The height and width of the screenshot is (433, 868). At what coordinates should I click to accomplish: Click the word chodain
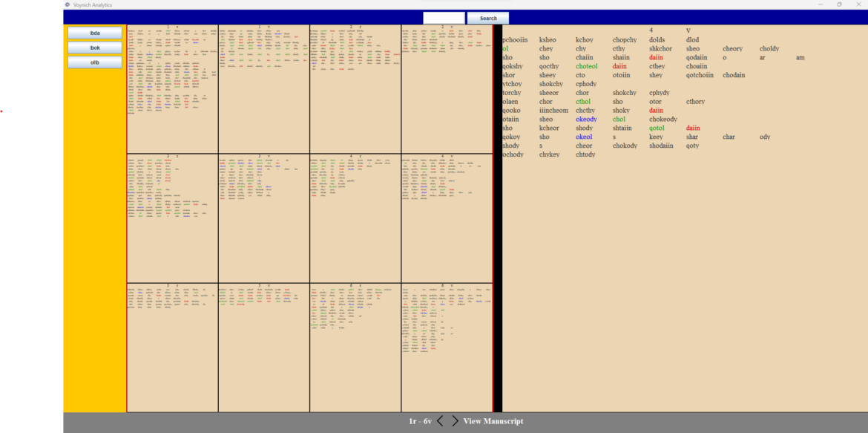coord(734,76)
